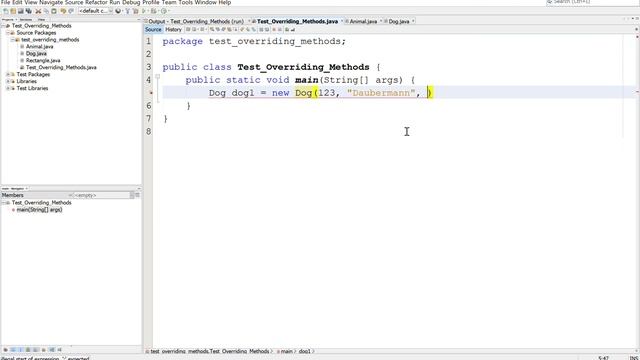Switch to the Animal.java tab
Screen dimensions: 640x360
363,21
